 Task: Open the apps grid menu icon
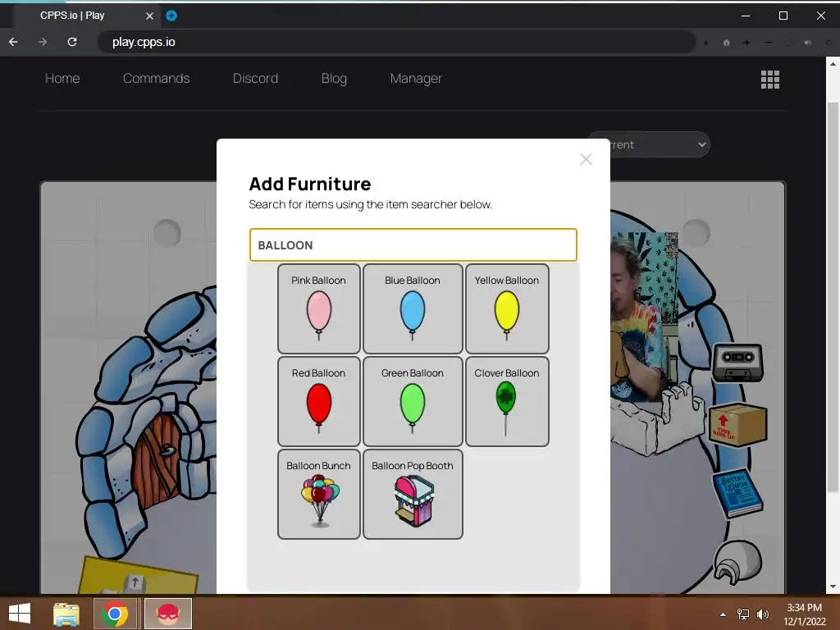[769, 80]
